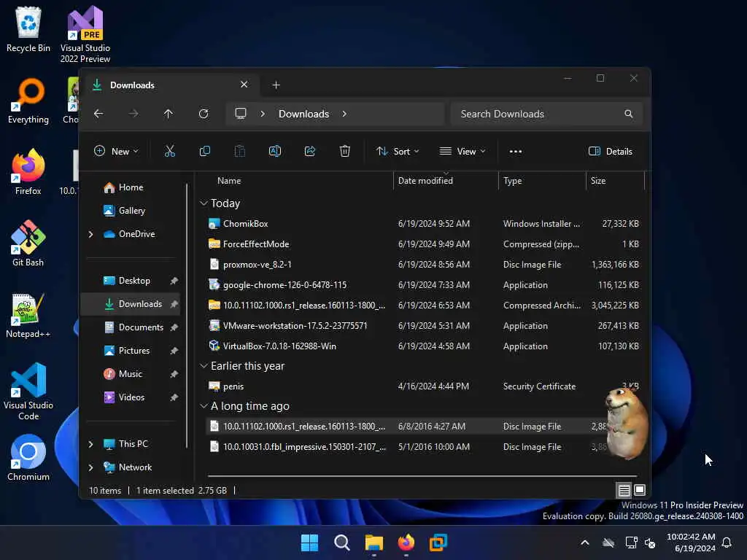747x560 pixels.
Task: Expand This PC in navigation pane
Action: pos(90,444)
